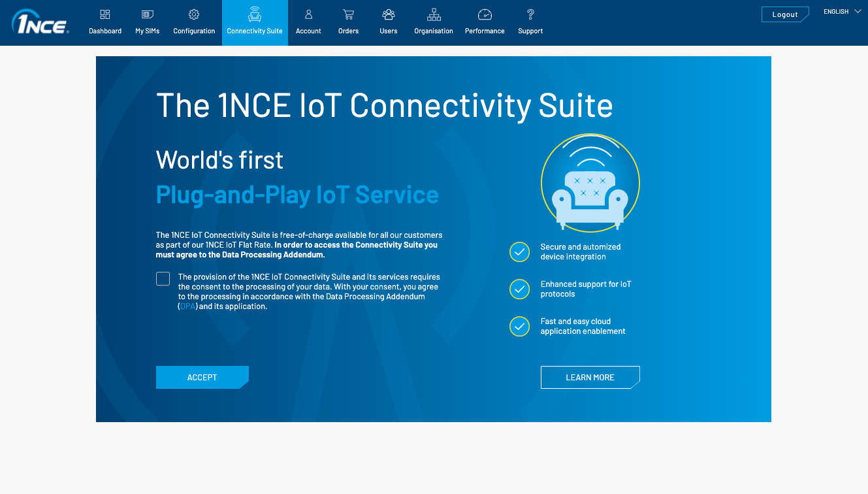This screenshot has width=868, height=494.
Task: Open the Performance menu label
Action: tap(485, 31)
